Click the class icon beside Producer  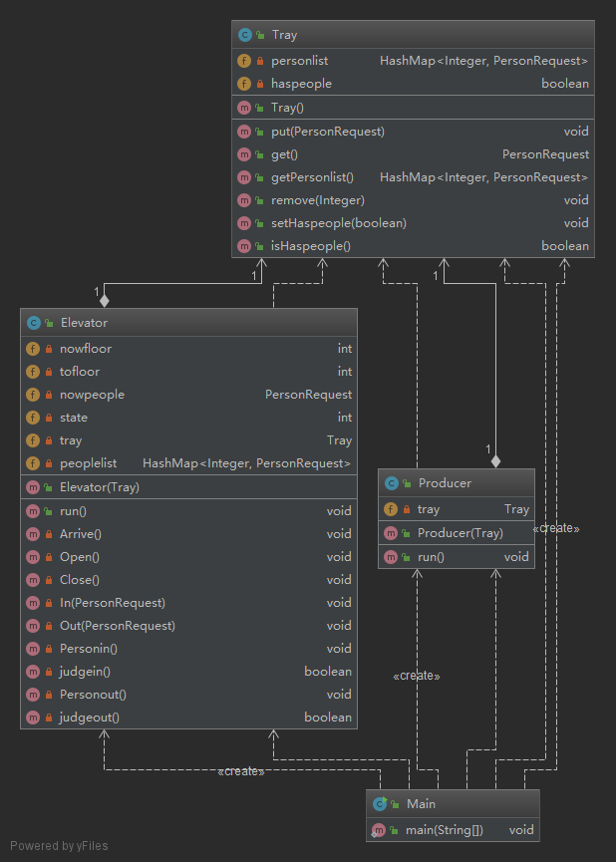[x=391, y=483]
